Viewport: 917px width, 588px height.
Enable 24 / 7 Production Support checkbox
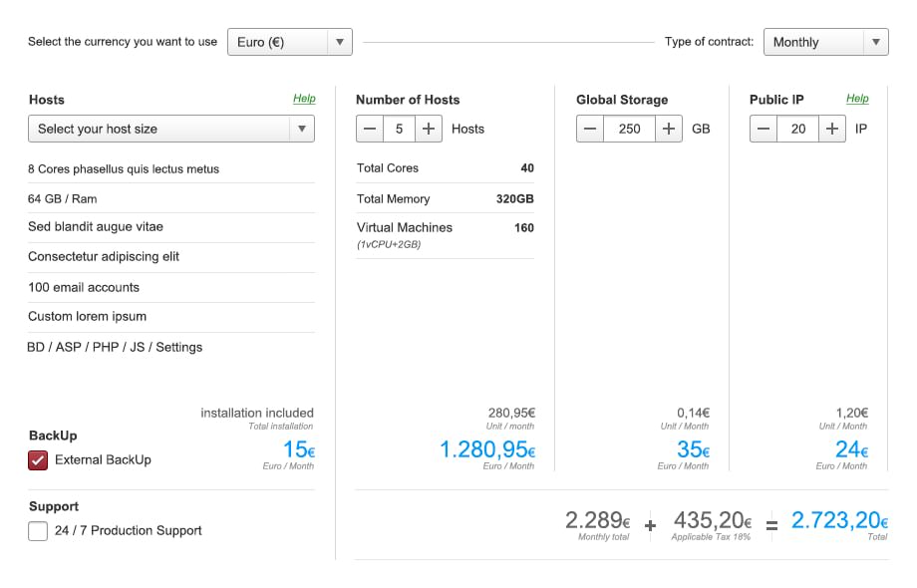[x=38, y=531]
